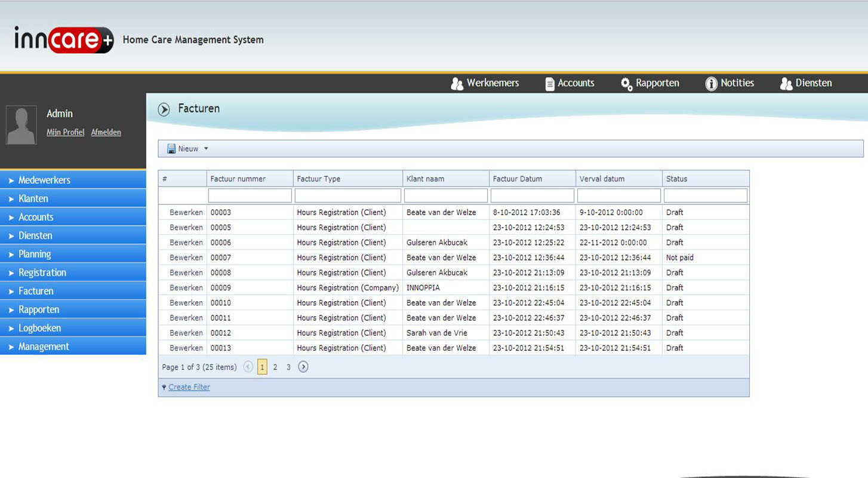
Task: Open Diensten in top navigation
Action: click(x=814, y=83)
